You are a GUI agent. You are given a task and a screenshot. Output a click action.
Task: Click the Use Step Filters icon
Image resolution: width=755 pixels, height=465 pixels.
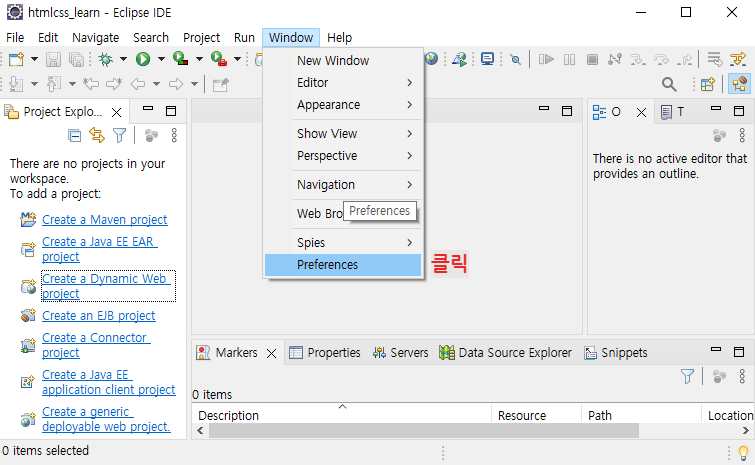pyautogui.click(x=738, y=59)
